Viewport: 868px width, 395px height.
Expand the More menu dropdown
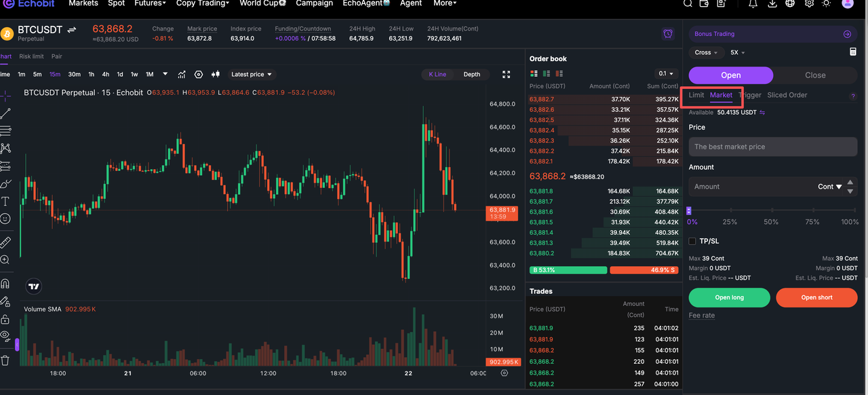coord(444,3)
